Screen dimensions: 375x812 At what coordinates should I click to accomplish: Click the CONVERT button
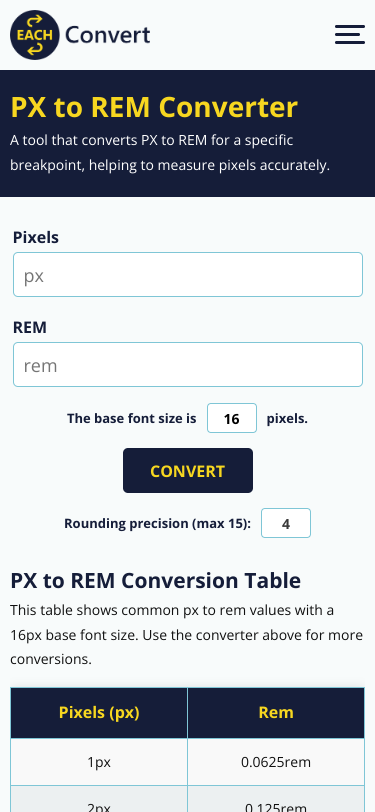188,470
